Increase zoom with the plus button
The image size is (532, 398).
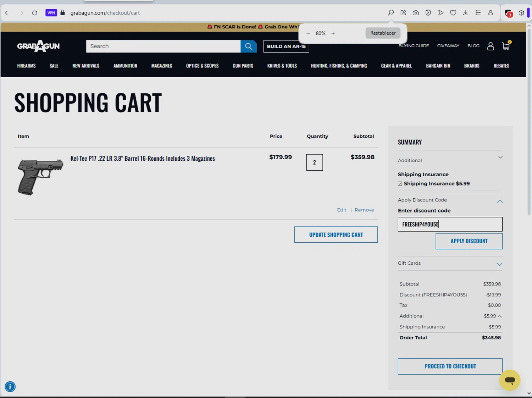tap(333, 33)
